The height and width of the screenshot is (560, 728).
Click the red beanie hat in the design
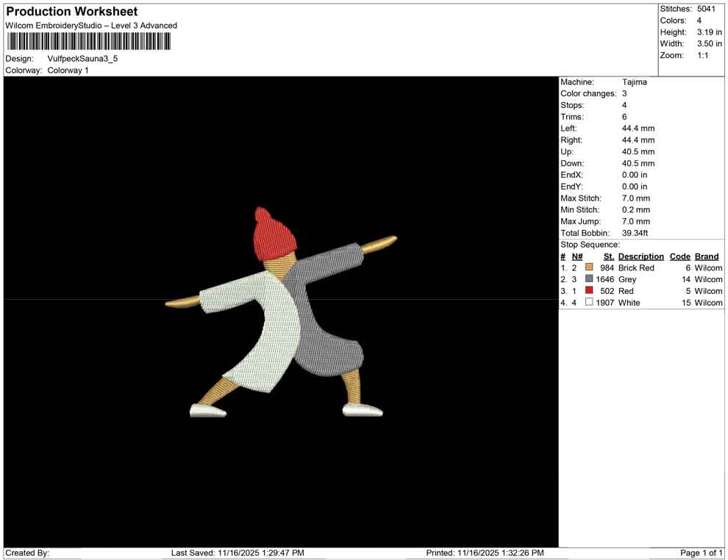(275, 231)
